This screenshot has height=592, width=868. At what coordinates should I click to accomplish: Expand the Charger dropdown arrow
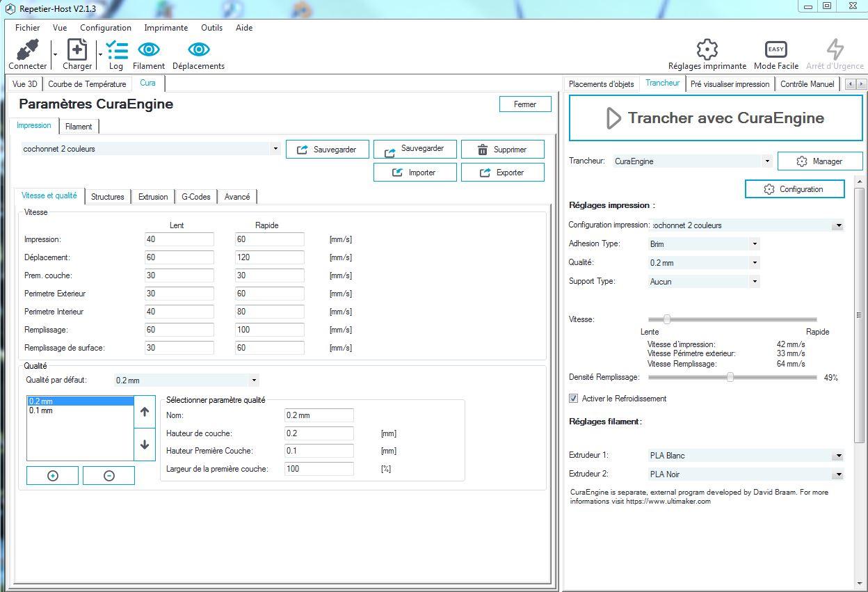click(100, 54)
